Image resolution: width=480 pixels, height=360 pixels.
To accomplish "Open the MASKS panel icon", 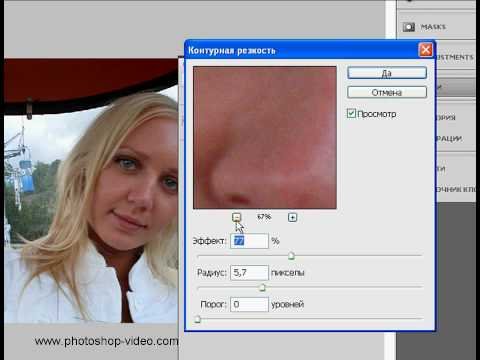I will pyautogui.click(x=409, y=27).
